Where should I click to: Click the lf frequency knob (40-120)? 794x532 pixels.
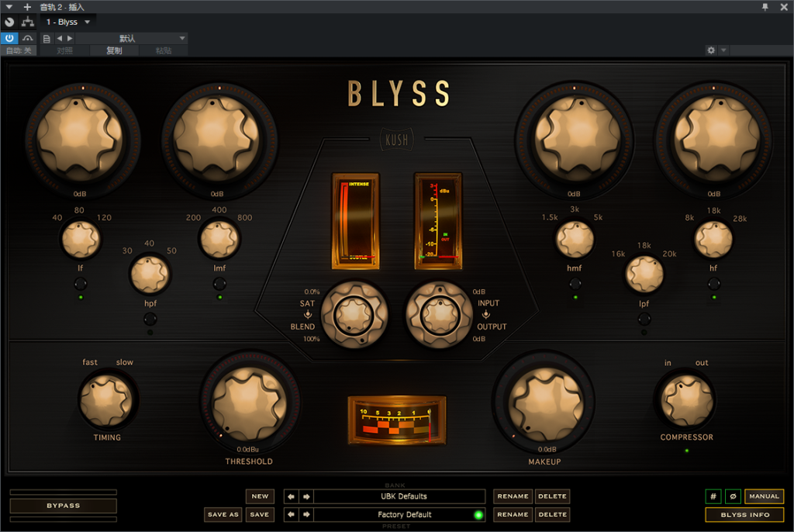coord(81,239)
